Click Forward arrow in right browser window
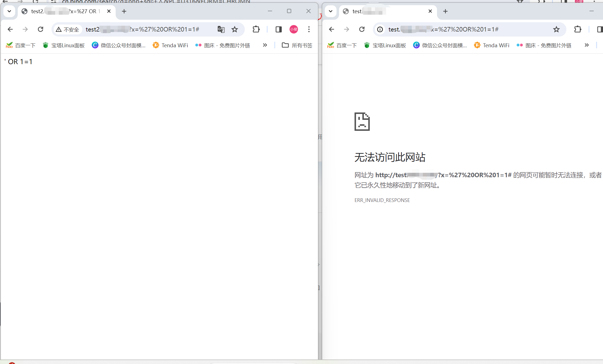This screenshot has width=603, height=364. coord(347,29)
